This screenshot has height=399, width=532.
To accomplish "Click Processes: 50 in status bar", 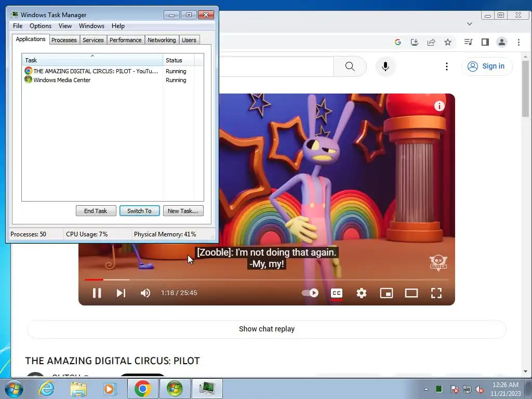I will (x=28, y=234).
